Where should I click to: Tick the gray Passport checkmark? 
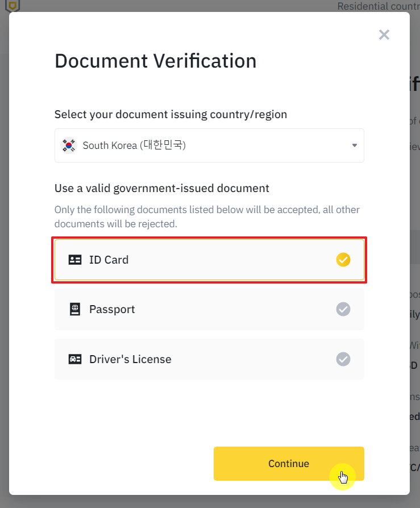(x=343, y=309)
